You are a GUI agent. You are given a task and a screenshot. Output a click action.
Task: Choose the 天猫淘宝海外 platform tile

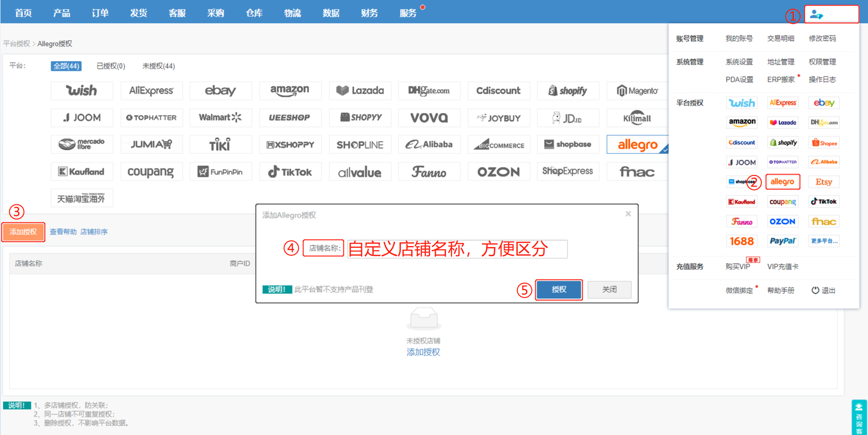click(x=82, y=198)
